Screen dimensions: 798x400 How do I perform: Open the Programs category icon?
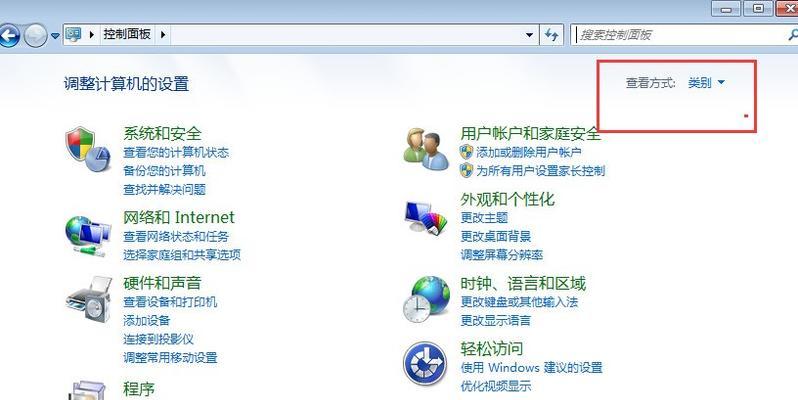pos(89,390)
